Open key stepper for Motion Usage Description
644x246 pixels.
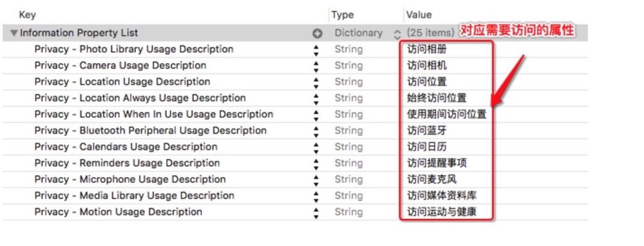point(316,212)
